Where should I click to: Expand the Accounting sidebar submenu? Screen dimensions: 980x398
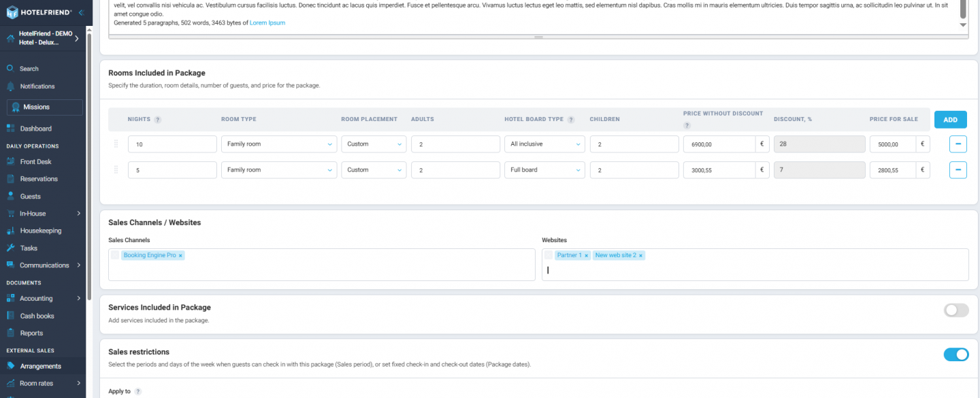pos(79,298)
